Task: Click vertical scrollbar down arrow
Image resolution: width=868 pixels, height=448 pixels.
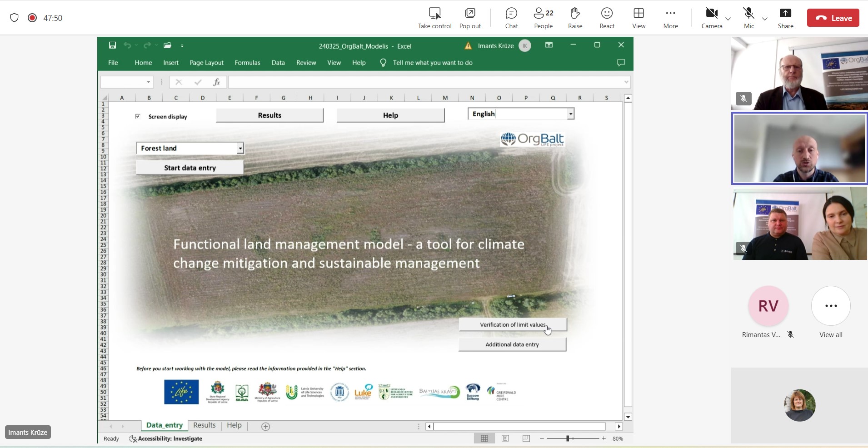Action: click(x=628, y=417)
